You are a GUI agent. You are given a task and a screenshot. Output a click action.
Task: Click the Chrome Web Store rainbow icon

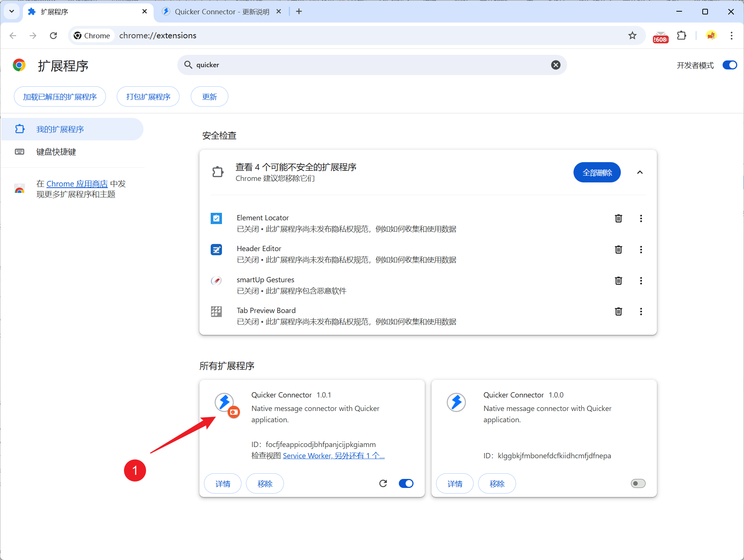tap(20, 189)
